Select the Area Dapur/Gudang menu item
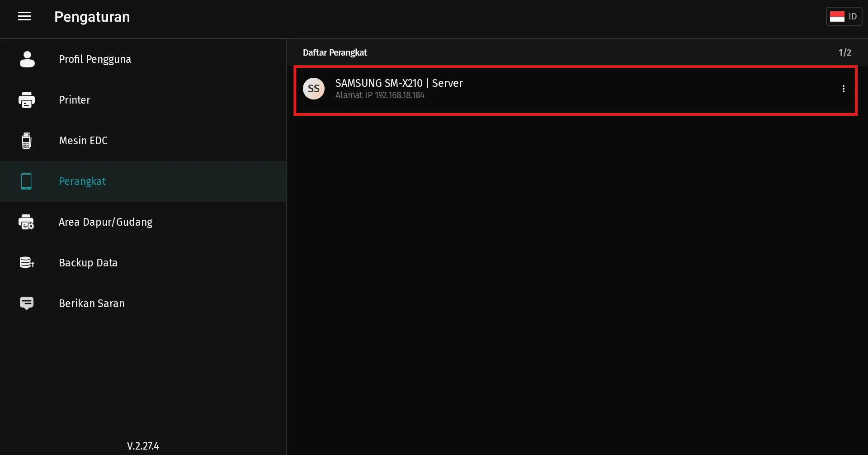Image resolution: width=868 pixels, height=455 pixels. [x=105, y=222]
